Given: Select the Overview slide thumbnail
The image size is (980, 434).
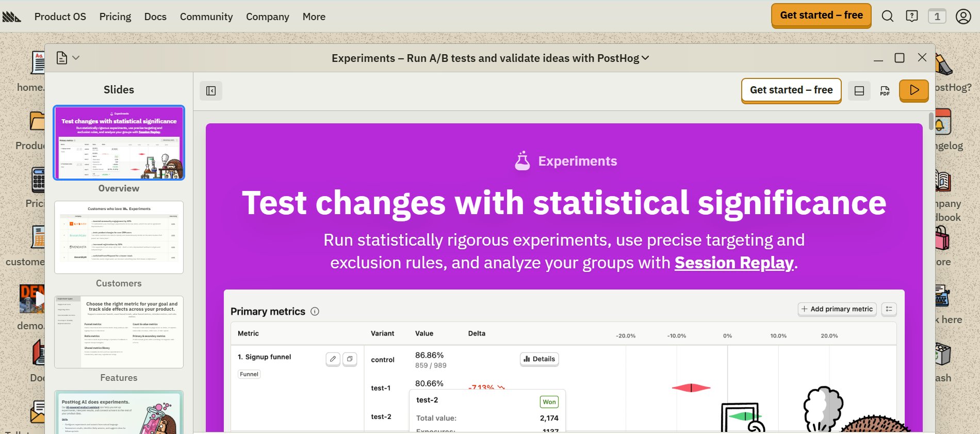Looking at the screenshot, I should click(119, 143).
